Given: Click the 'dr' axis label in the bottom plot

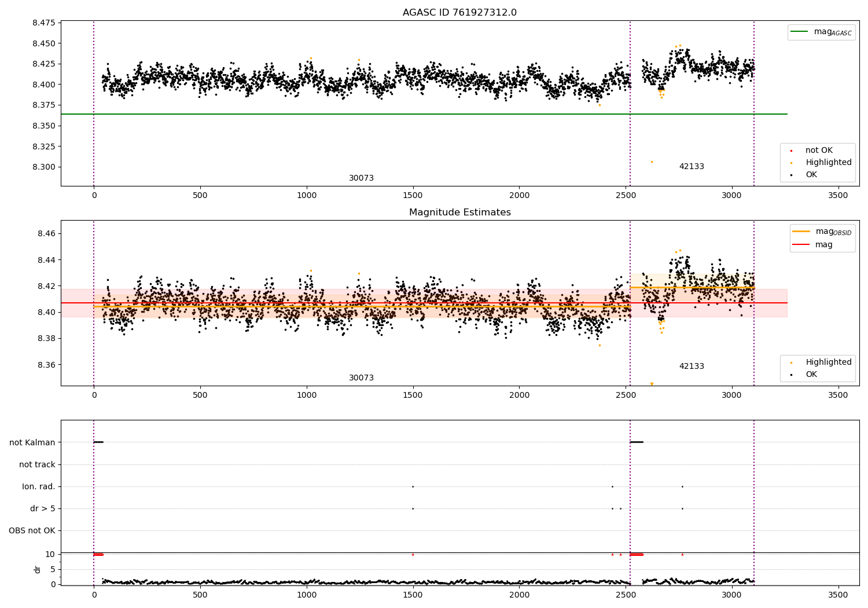Looking at the screenshot, I should [x=38, y=570].
